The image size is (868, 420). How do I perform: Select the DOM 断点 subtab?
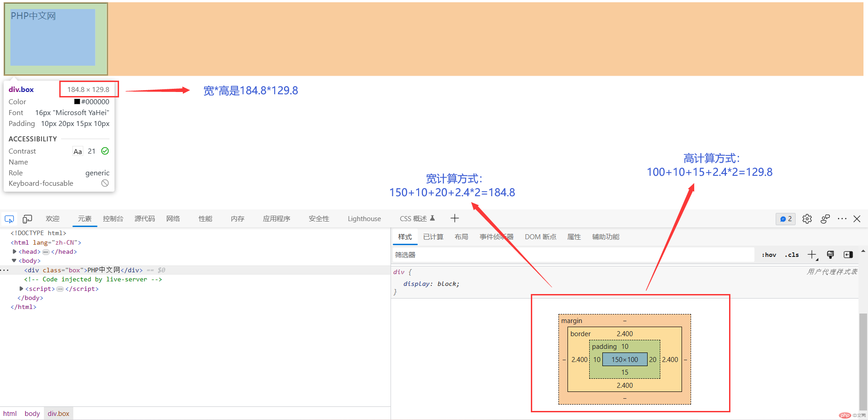[x=540, y=237]
